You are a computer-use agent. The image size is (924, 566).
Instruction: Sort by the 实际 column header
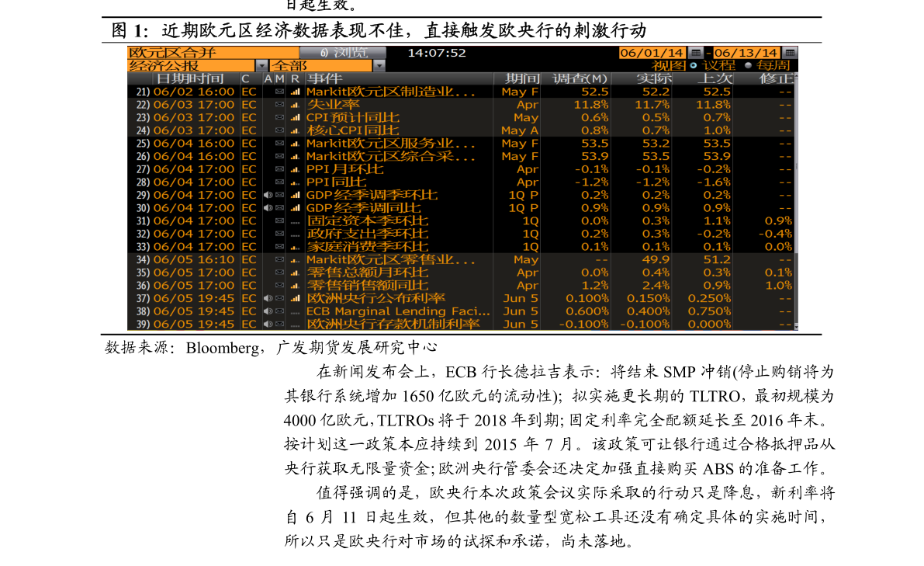pyautogui.click(x=653, y=79)
